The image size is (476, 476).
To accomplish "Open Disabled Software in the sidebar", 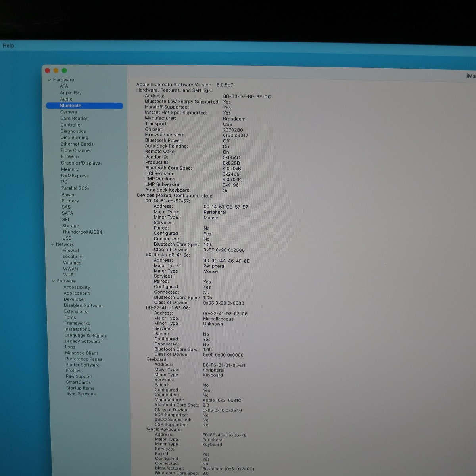I will (x=83, y=305).
